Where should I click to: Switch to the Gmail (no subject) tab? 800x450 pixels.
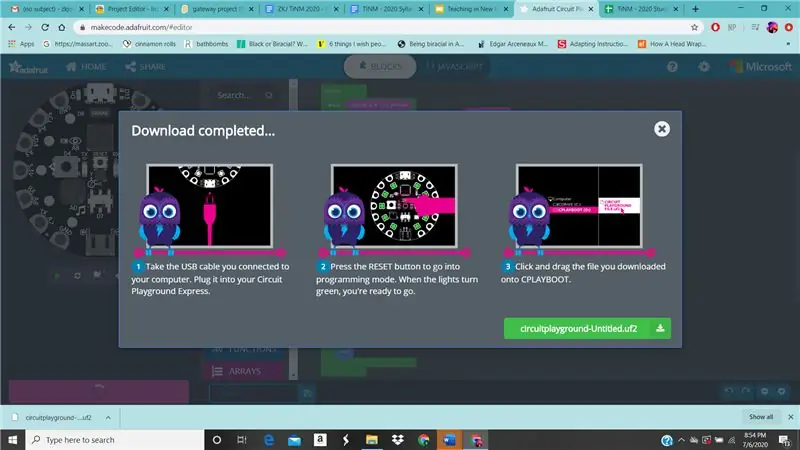tap(46, 9)
